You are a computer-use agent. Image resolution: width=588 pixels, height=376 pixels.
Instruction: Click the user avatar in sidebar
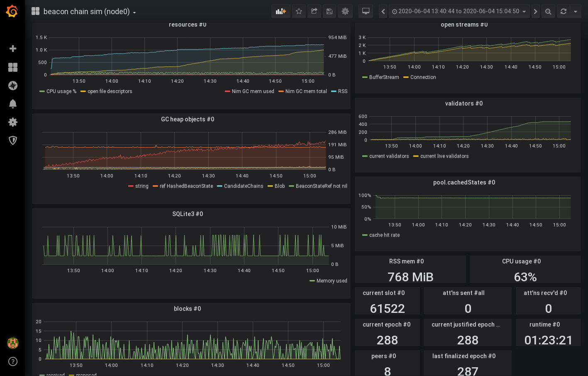coord(13,343)
